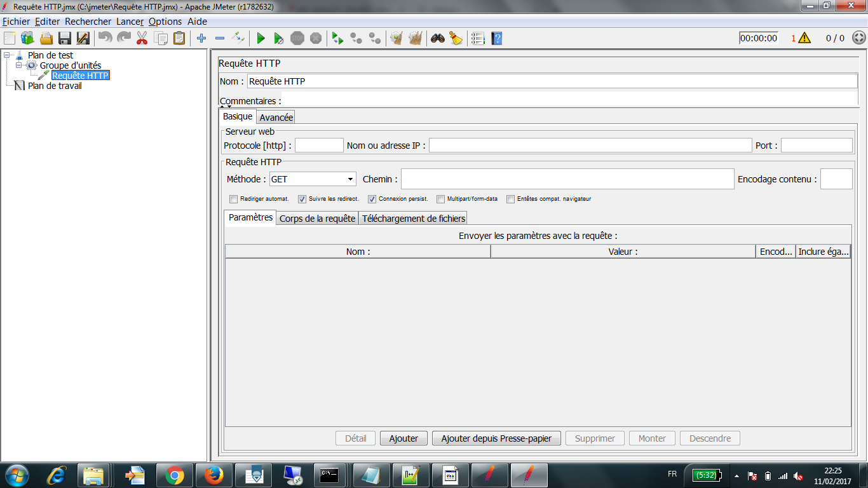Open the Corps de la requête tab
Image resolution: width=868 pixels, height=488 pixels.
pos(317,218)
